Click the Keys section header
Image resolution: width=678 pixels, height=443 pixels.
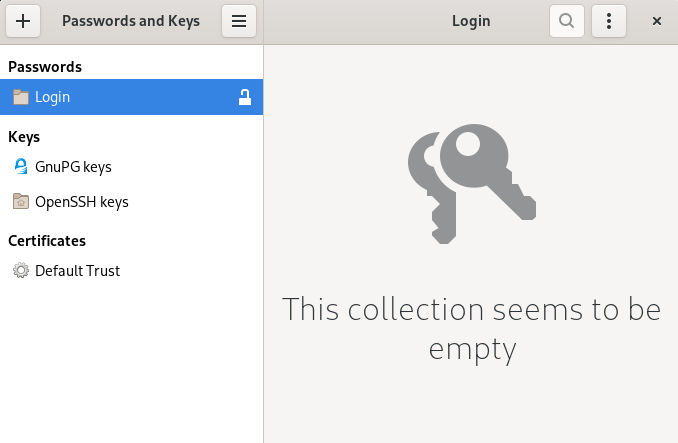pos(24,137)
